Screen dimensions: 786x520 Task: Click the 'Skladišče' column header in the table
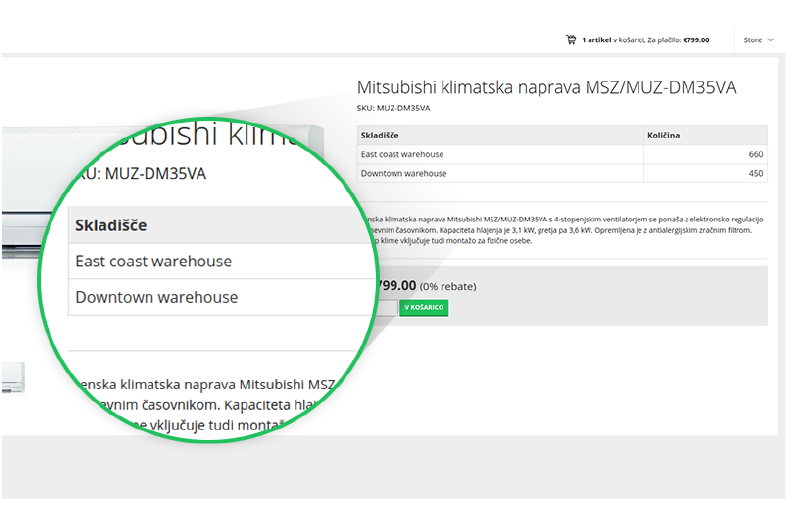tap(500, 135)
